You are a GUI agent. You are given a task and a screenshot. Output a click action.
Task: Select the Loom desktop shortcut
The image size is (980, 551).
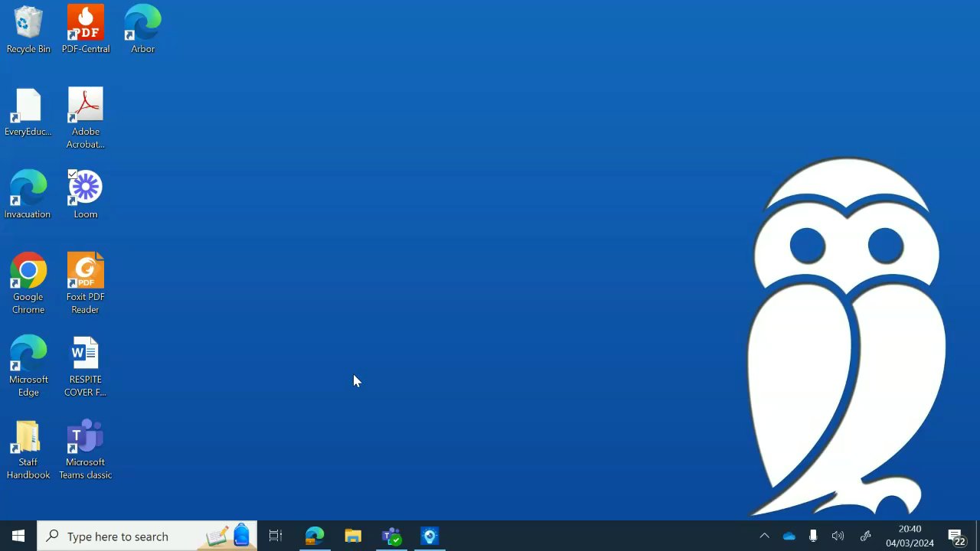tap(86, 195)
